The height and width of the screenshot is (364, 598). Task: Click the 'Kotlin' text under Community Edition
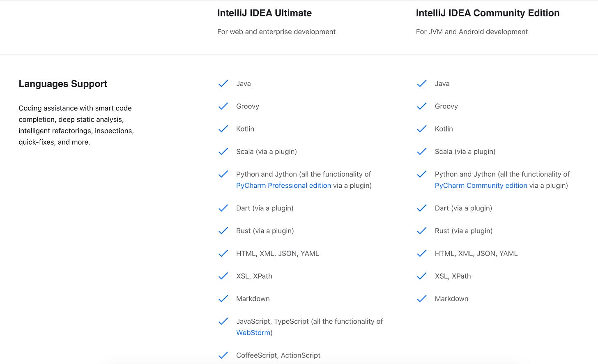coord(444,129)
